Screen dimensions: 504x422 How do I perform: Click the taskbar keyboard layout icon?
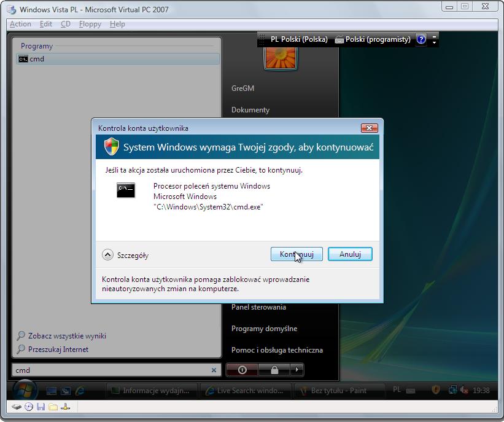pos(411,391)
